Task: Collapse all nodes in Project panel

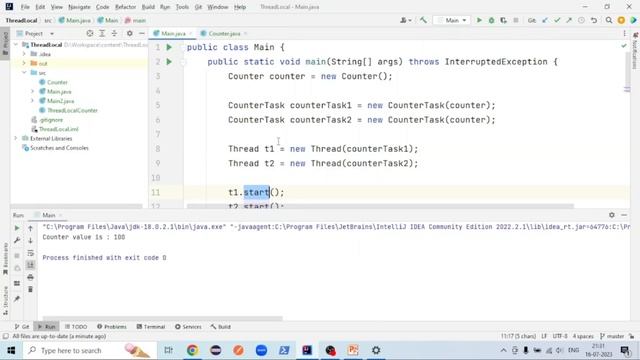Action: tap(114, 33)
